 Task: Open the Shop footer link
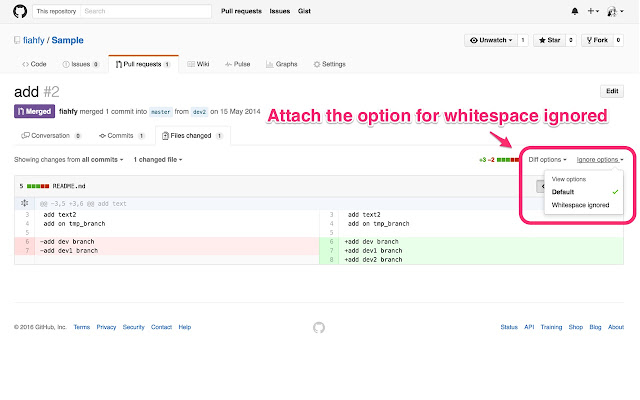click(x=576, y=327)
